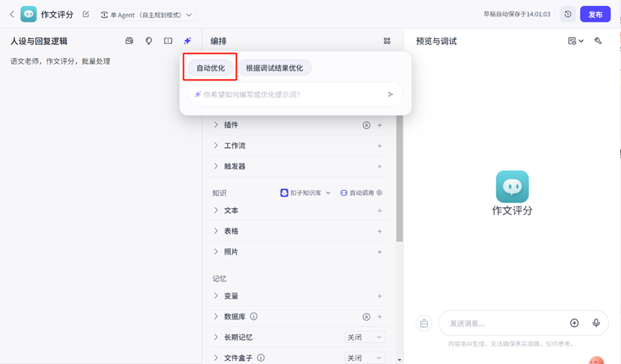Select the prompt text 语文老师，作文评分，批量处理
Screen dimensions: 621x364
(x=60, y=61)
